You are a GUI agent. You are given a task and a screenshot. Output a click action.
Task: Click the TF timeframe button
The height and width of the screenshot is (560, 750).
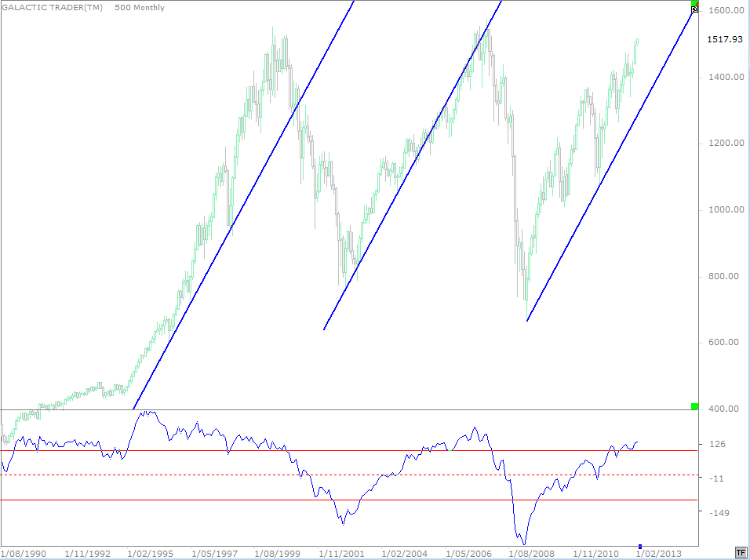[x=741, y=553]
